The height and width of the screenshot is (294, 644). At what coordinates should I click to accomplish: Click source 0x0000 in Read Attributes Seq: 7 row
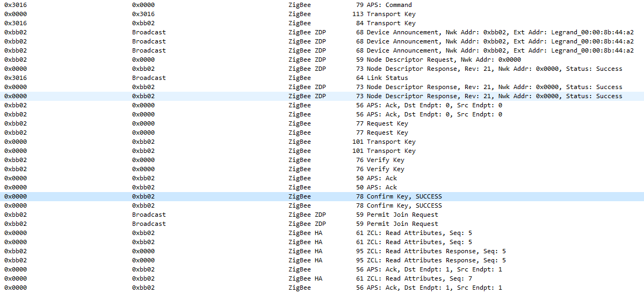click(16, 278)
